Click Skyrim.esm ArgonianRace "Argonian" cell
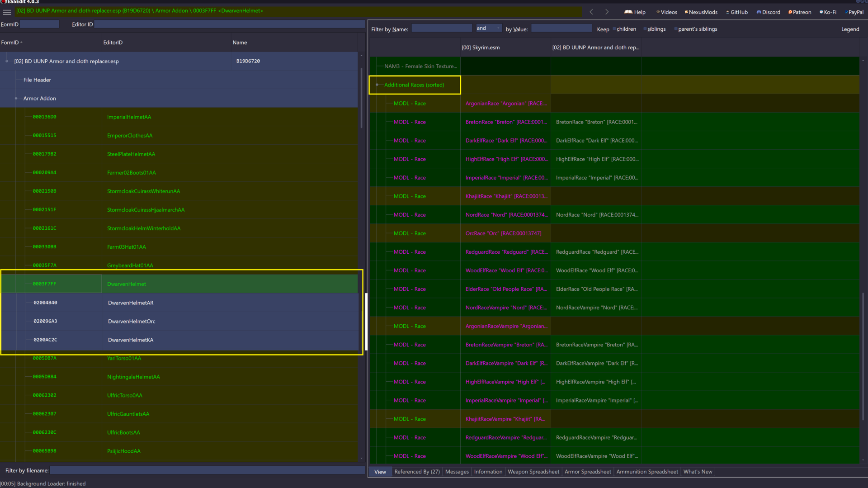This screenshot has height=488, width=868. tap(505, 104)
